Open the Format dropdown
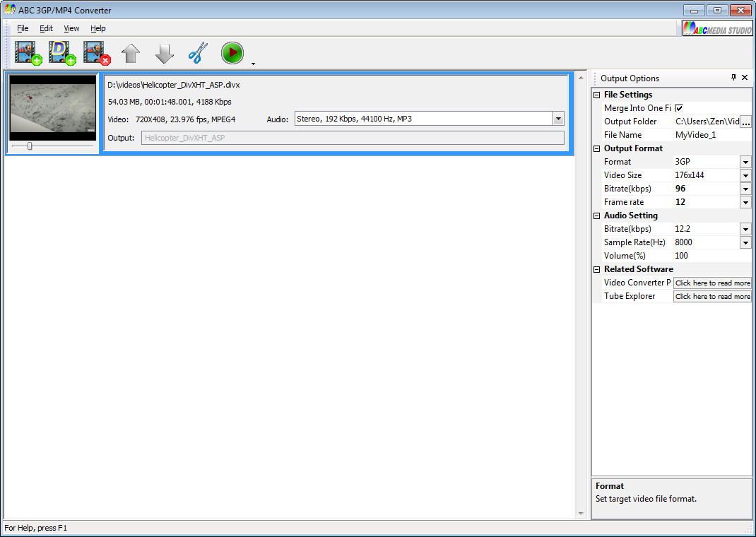 click(745, 161)
